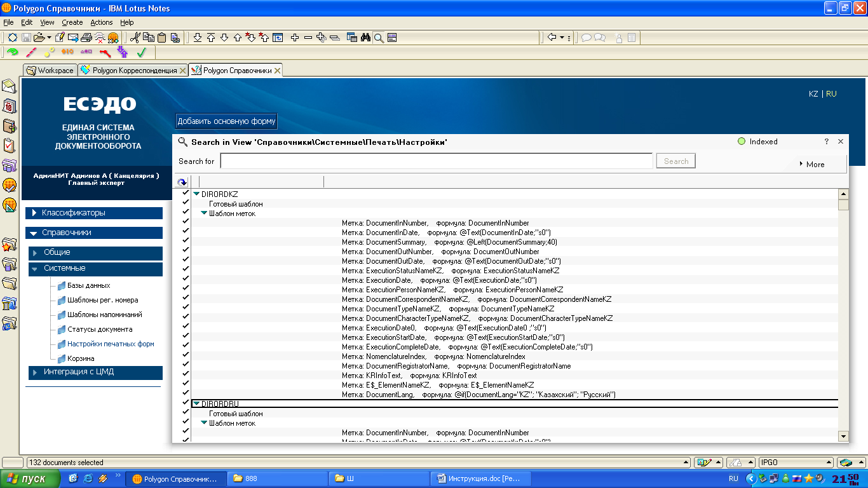868x488 pixels.
Task: Click the Send mail envelope toolbar icon
Action: point(73,38)
